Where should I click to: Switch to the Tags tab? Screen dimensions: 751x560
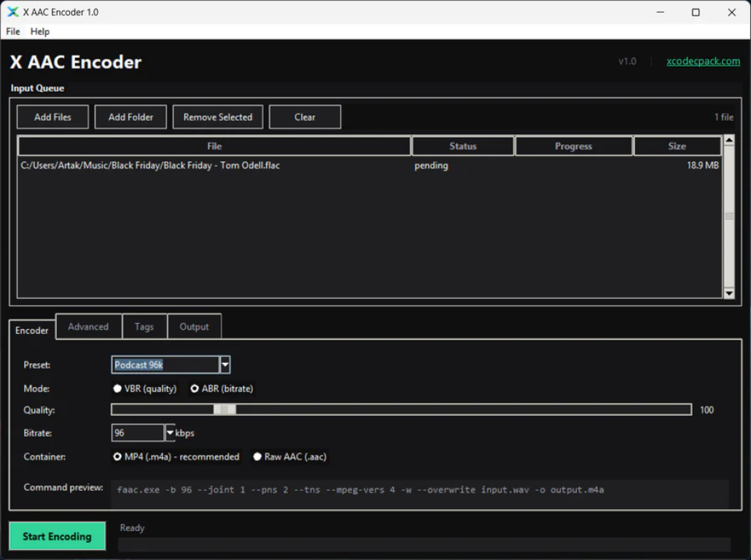[x=144, y=327]
